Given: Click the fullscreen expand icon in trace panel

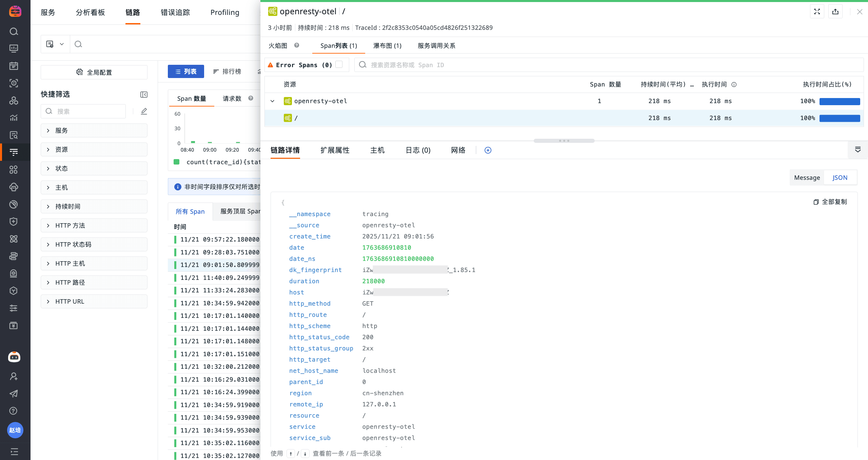Looking at the screenshot, I should (x=817, y=12).
